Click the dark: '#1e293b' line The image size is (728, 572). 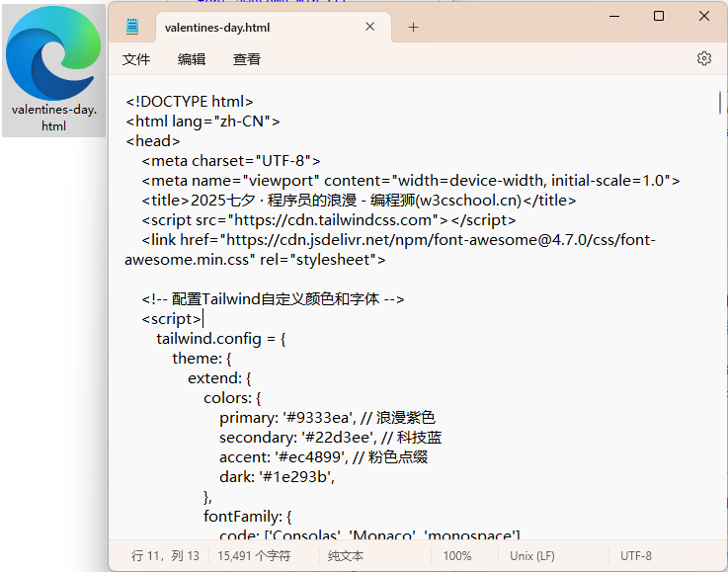point(277,477)
